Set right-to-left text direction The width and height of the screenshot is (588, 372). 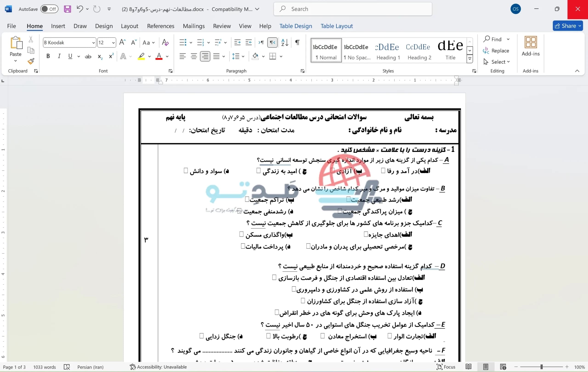coord(272,43)
